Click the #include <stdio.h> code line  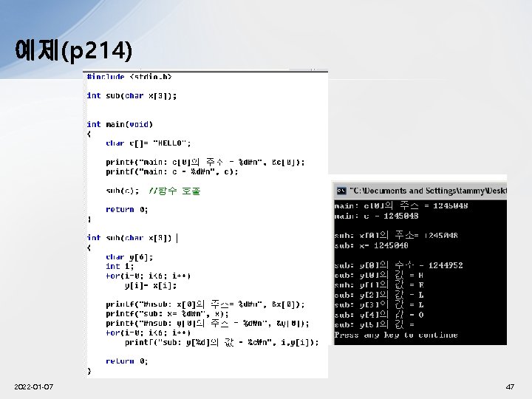(129, 77)
